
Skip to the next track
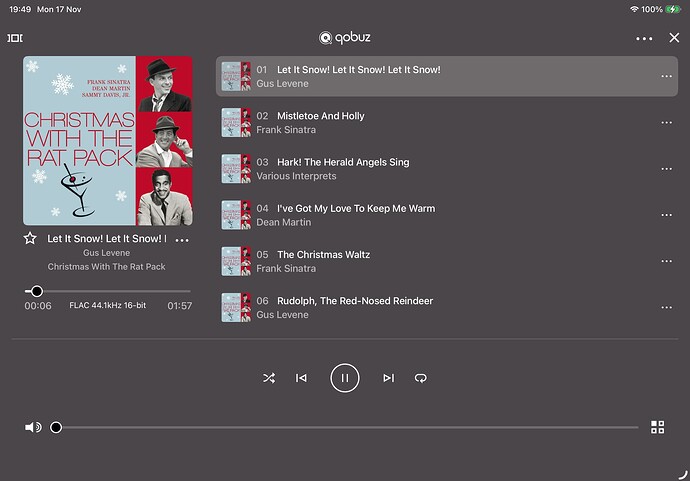[x=389, y=378]
